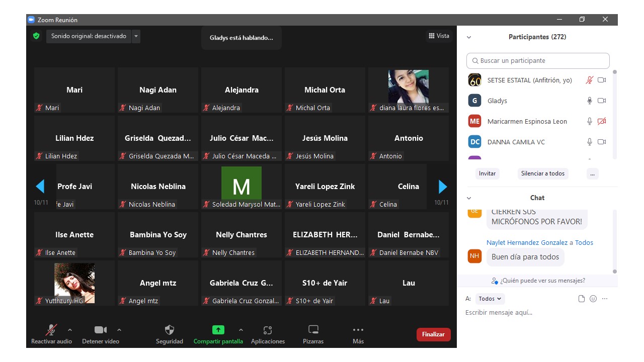Click the Invitar button
Screen dimensions: 644x362
[487, 173]
